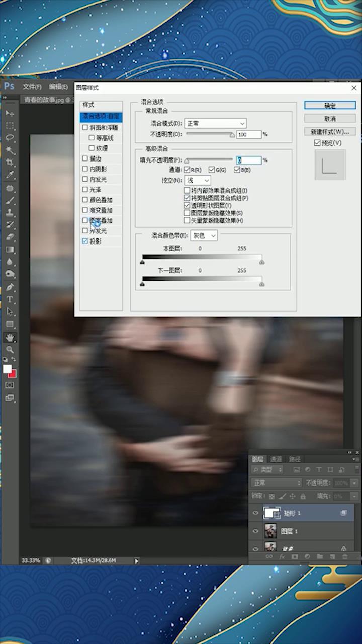
Task: Hide the 图层 1 layer
Action: (x=255, y=531)
